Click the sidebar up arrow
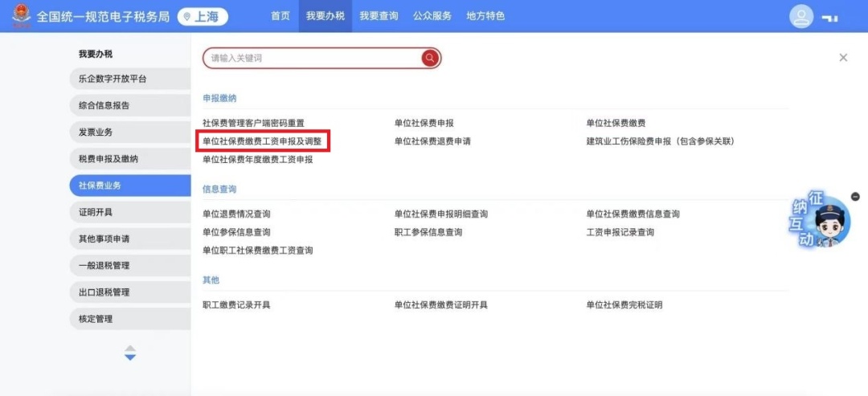This screenshot has height=396, width=868. click(x=130, y=348)
